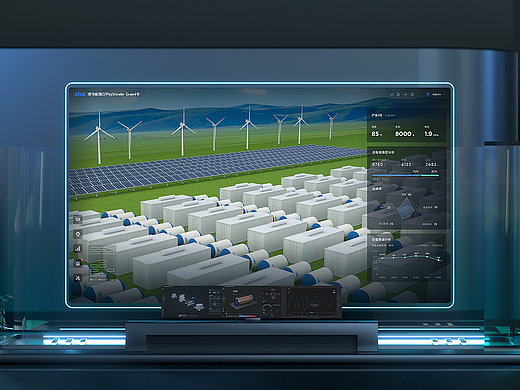Click the monitor icon in left sidebar
The image size is (520, 390).
(78, 219)
